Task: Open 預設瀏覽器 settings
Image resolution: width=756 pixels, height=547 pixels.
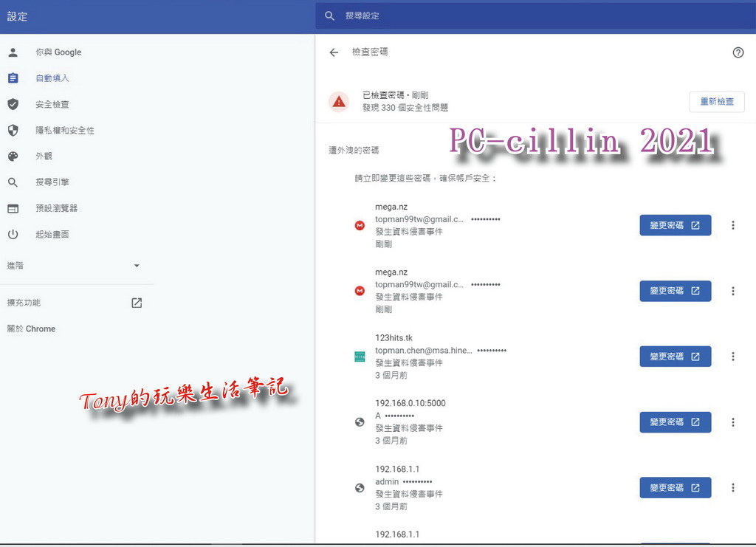Action: tap(56, 208)
